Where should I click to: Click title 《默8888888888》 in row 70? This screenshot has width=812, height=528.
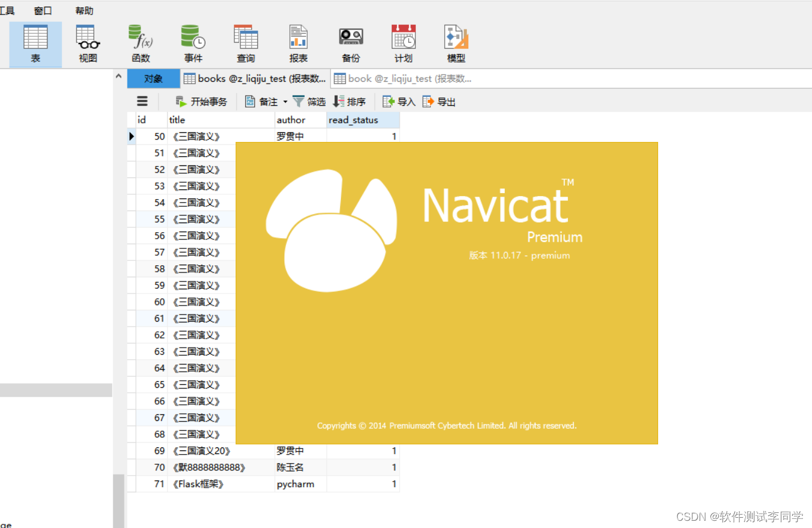point(221,467)
